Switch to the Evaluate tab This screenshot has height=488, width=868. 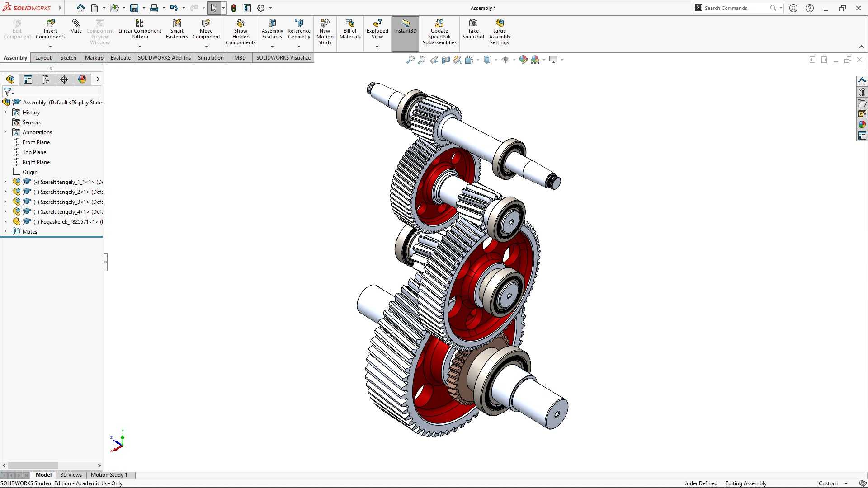click(x=121, y=58)
